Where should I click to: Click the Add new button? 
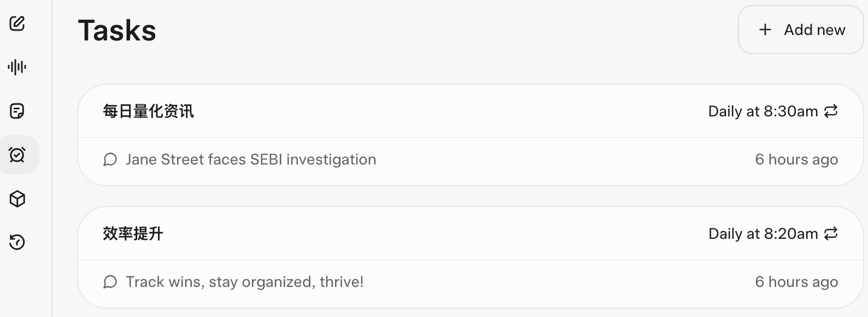point(801,30)
